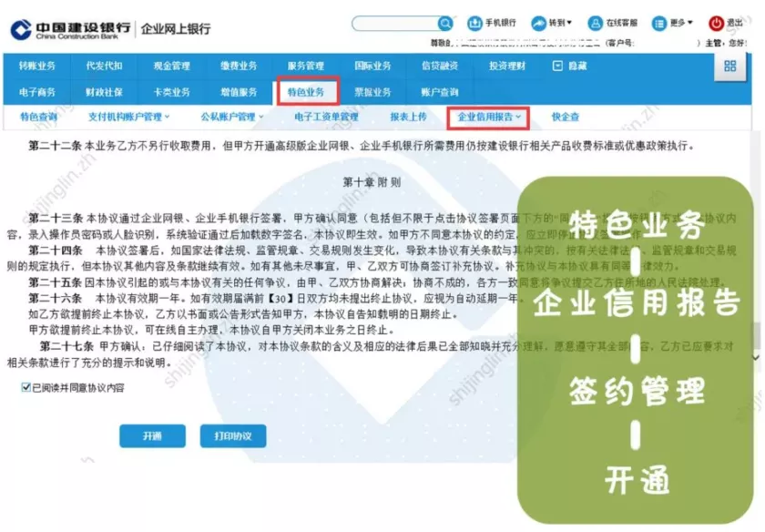This screenshot has width=765, height=532.
Task: Expand the 公私账户管理 dropdown
Action: click(x=229, y=117)
